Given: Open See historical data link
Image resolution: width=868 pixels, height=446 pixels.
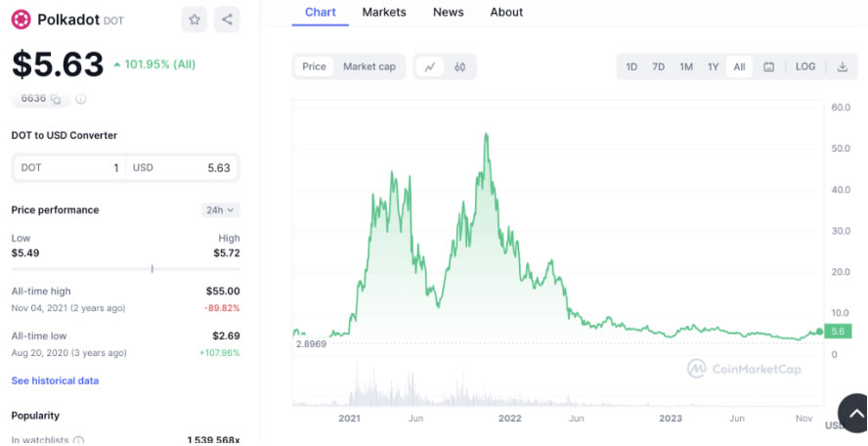Looking at the screenshot, I should (55, 380).
